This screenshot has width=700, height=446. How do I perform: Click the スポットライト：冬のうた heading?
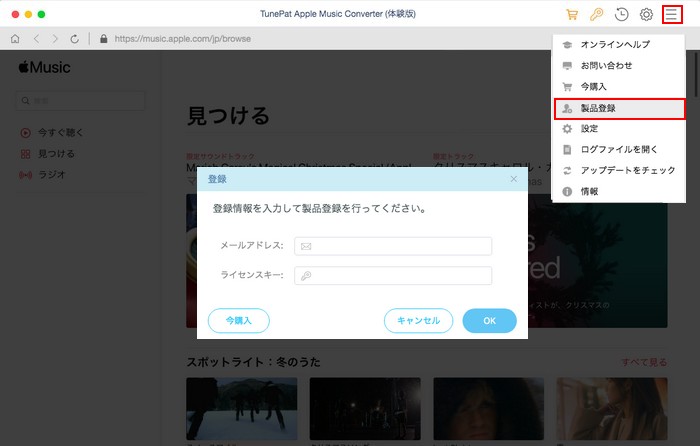coord(253,362)
